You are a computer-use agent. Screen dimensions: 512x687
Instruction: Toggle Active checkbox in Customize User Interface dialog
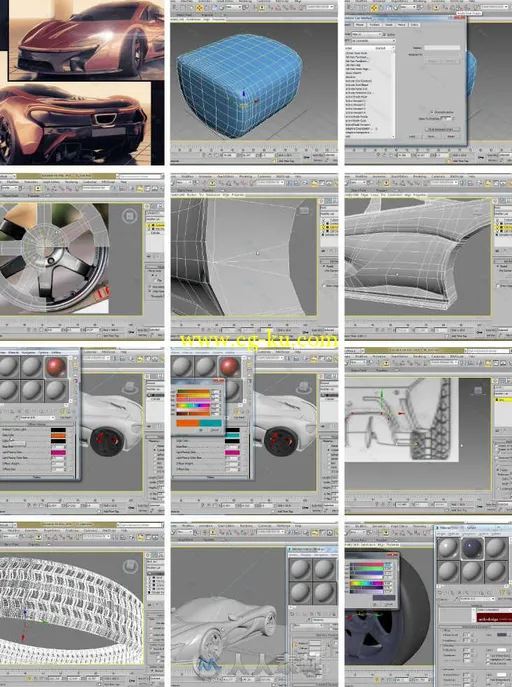coord(385,34)
